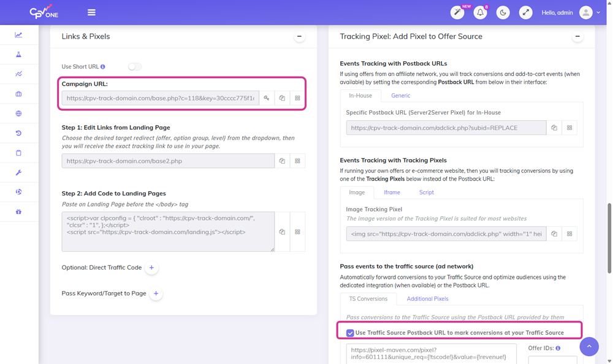This screenshot has width=613, height=364.
Task: Copy the Campaign URL
Action: click(x=282, y=98)
